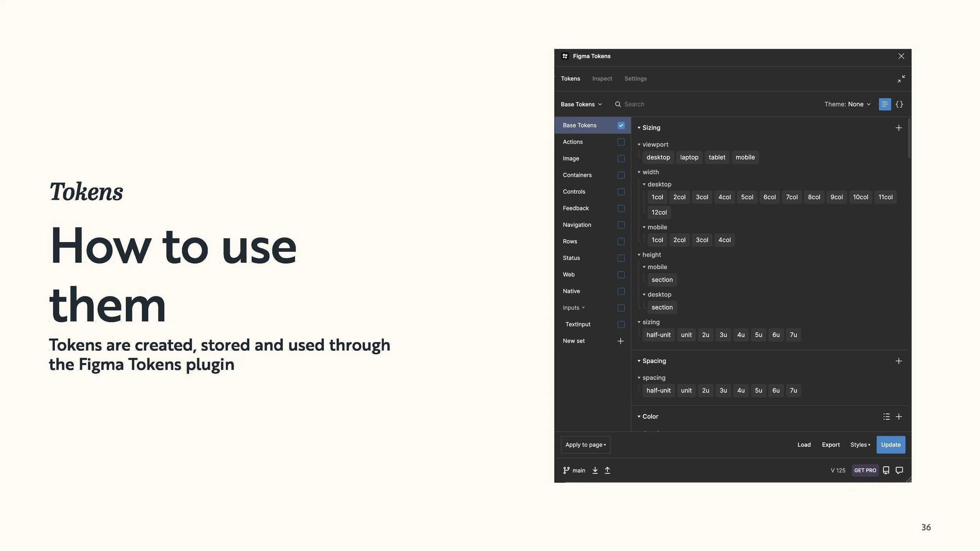Enable the Controls token set checkbox
Viewport: 980px width, 551px height.
(x=621, y=192)
